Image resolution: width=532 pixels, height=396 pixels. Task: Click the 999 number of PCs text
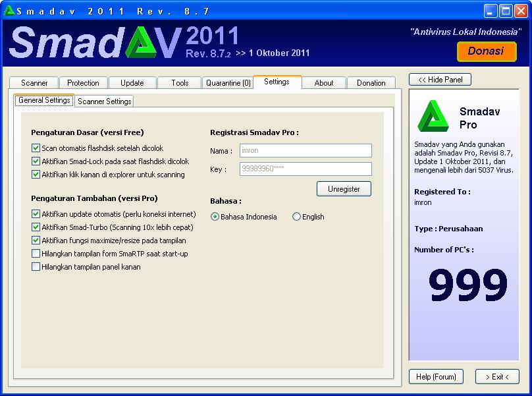point(468,285)
